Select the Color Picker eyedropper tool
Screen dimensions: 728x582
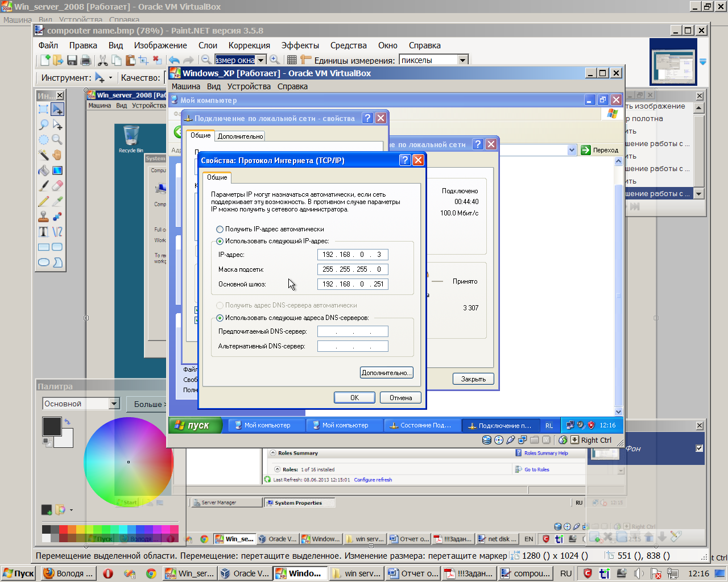coord(57,201)
